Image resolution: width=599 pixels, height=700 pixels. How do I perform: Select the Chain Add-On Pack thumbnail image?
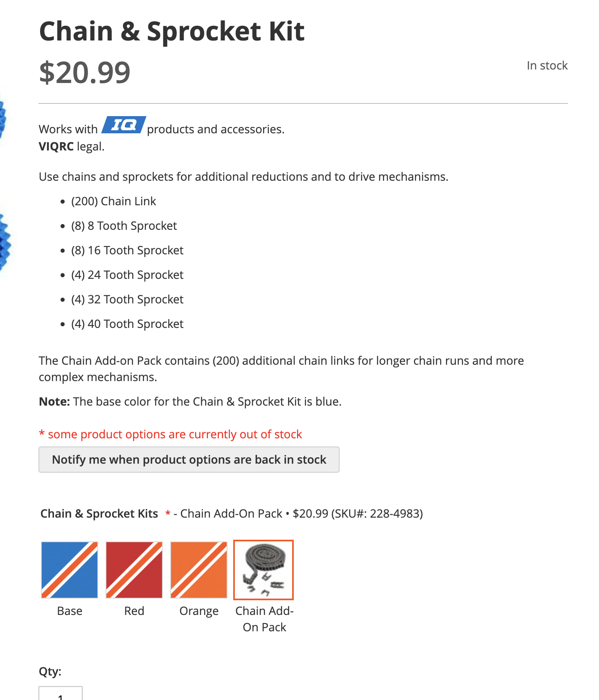pyautogui.click(x=263, y=570)
